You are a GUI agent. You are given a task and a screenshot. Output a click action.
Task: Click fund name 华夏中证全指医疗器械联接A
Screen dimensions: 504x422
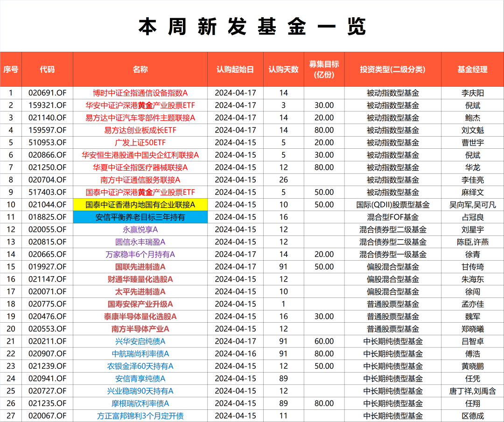tap(140, 168)
